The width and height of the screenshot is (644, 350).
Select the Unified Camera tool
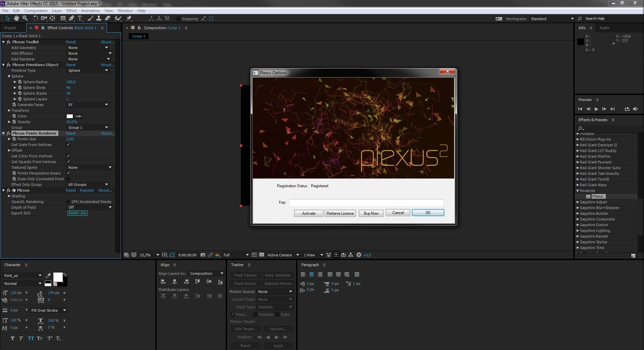44,18
